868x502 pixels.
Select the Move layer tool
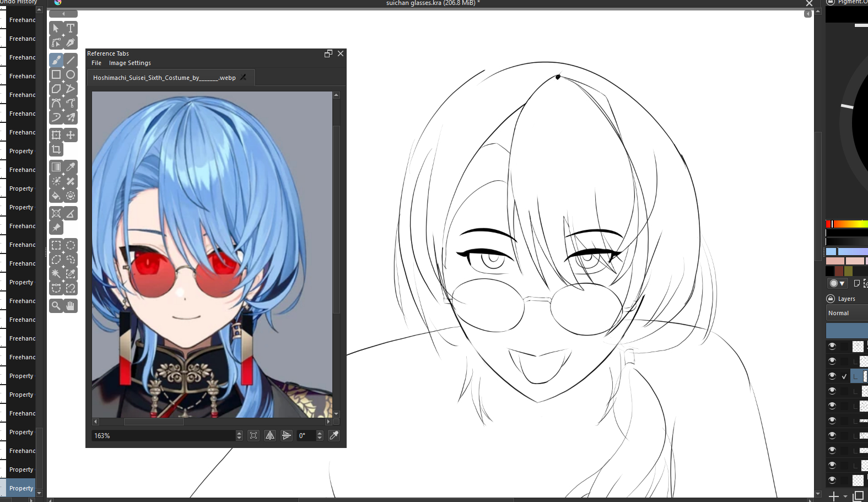[x=71, y=135]
